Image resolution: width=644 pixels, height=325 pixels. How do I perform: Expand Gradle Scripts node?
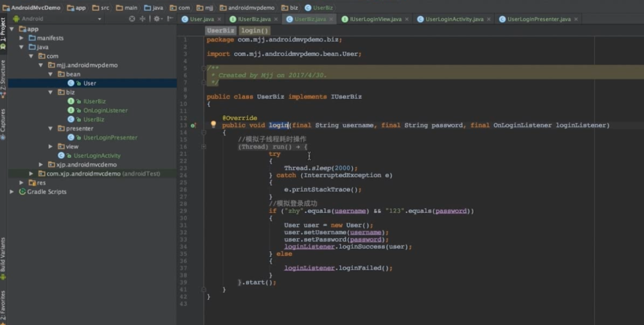click(x=11, y=192)
